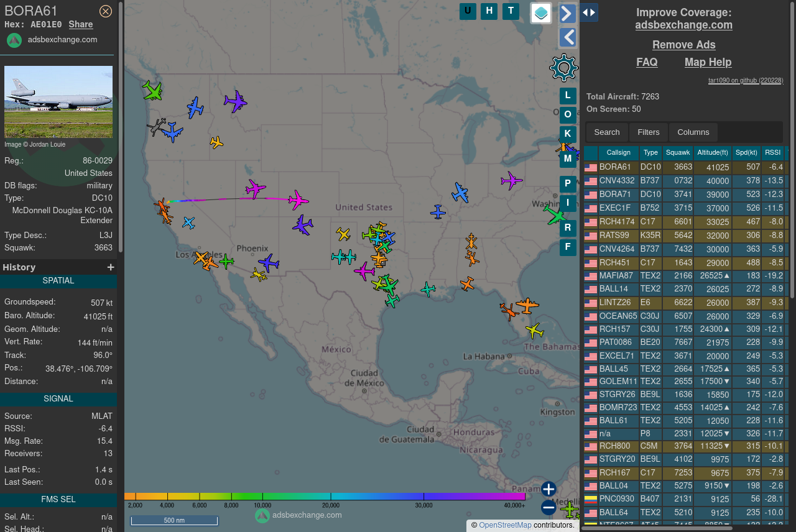Open the Filters tab

tap(649, 132)
